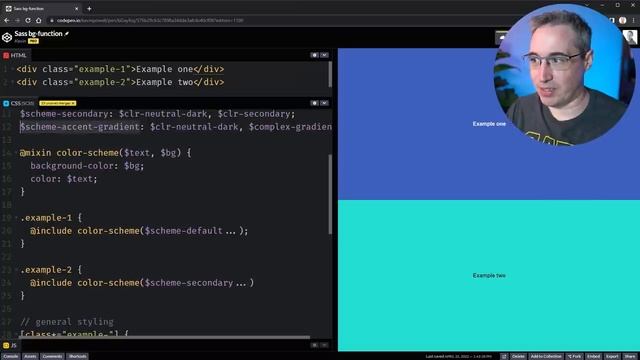Click the CodePen logo icon
Screen dimensions: 640x360
[7, 37]
